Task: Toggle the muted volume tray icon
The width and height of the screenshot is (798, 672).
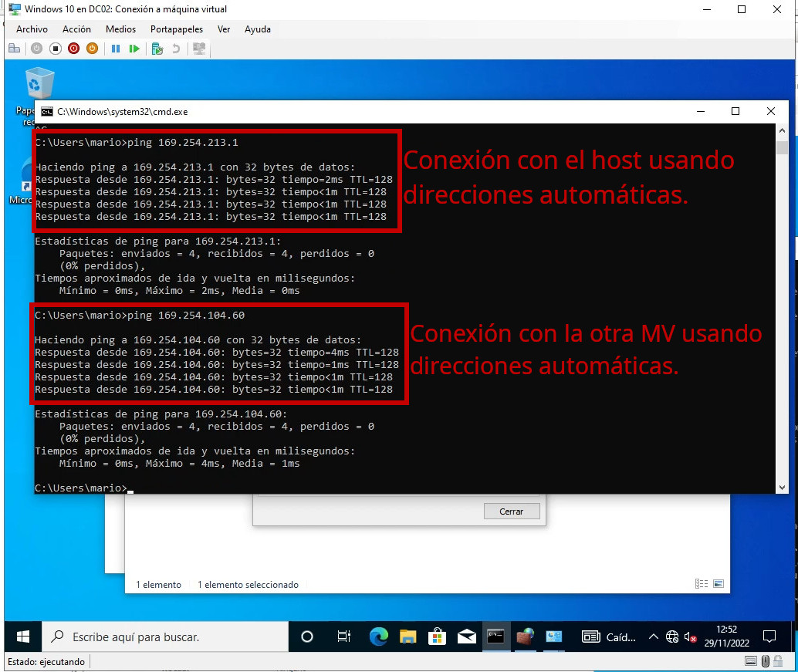Action: (x=690, y=637)
